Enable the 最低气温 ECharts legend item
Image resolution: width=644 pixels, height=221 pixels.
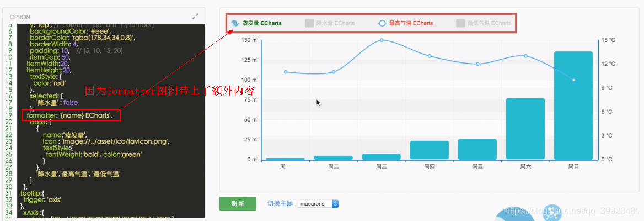click(x=484, y=23)
